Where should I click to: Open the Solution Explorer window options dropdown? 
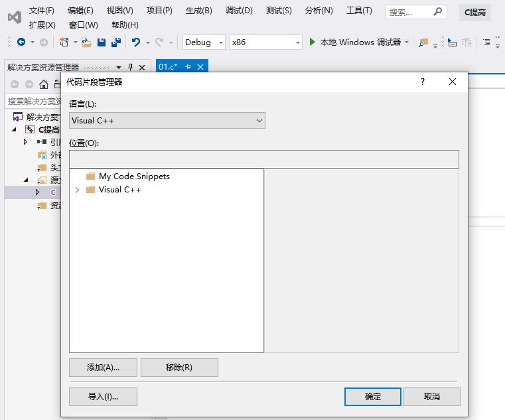pos(119,67)
